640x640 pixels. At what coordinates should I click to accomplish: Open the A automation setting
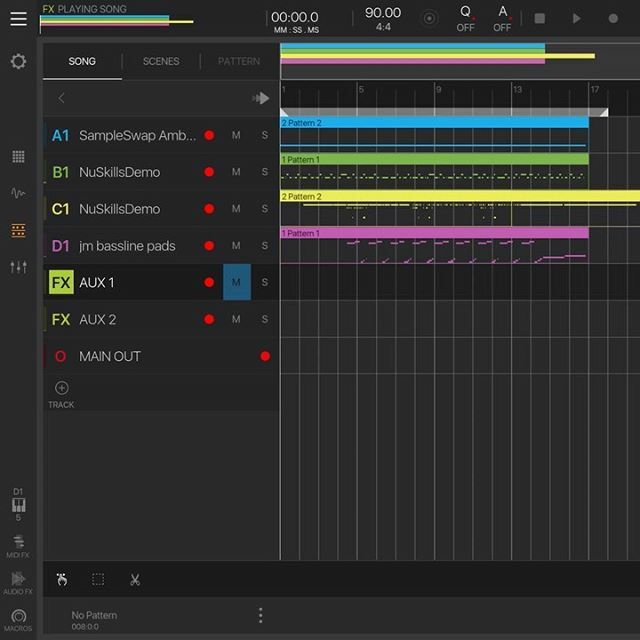(502, 18)
